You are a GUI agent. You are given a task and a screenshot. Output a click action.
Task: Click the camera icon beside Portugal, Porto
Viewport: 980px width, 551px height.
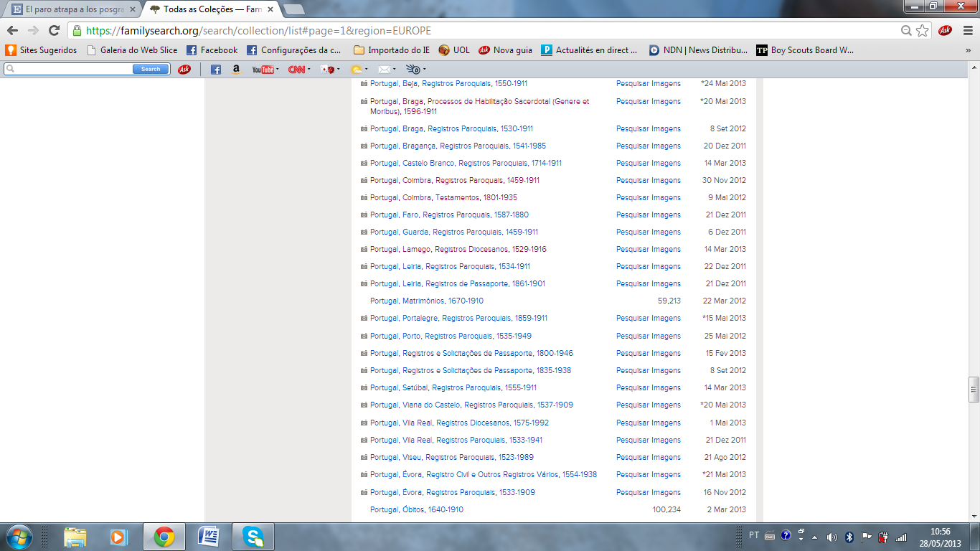pos(364,336)
